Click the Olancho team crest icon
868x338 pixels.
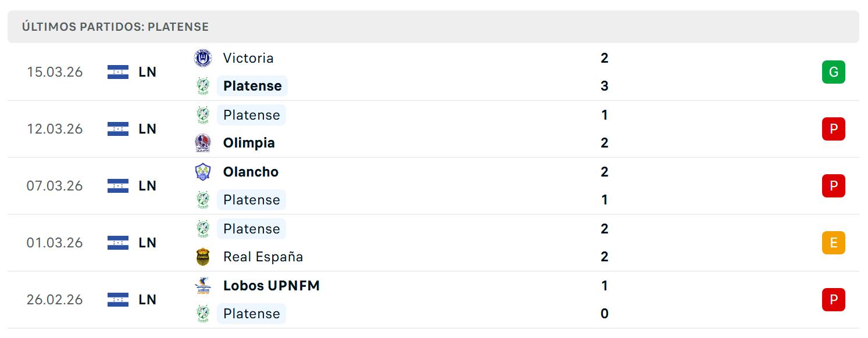[203, 172]
